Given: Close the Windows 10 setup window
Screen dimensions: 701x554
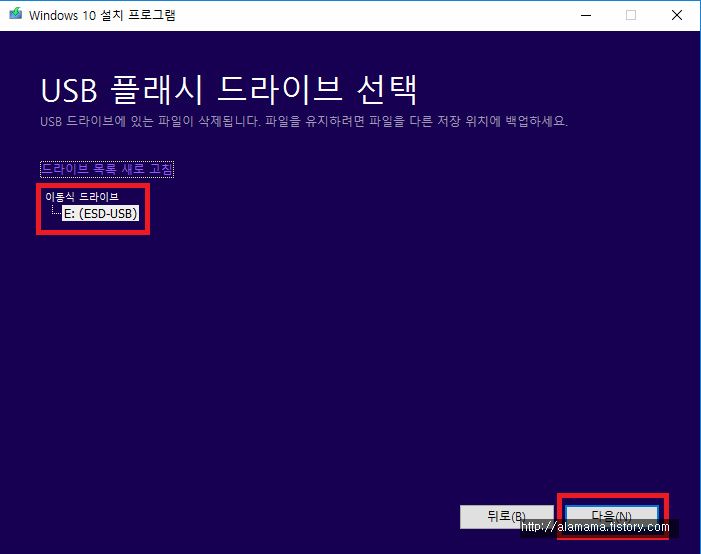Looking at the screenshot, I should coord(676,15).
